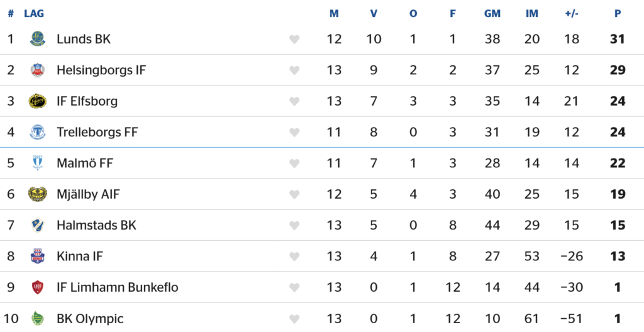Click the Mjällby AIF team logo

click(x=38, y=194)
